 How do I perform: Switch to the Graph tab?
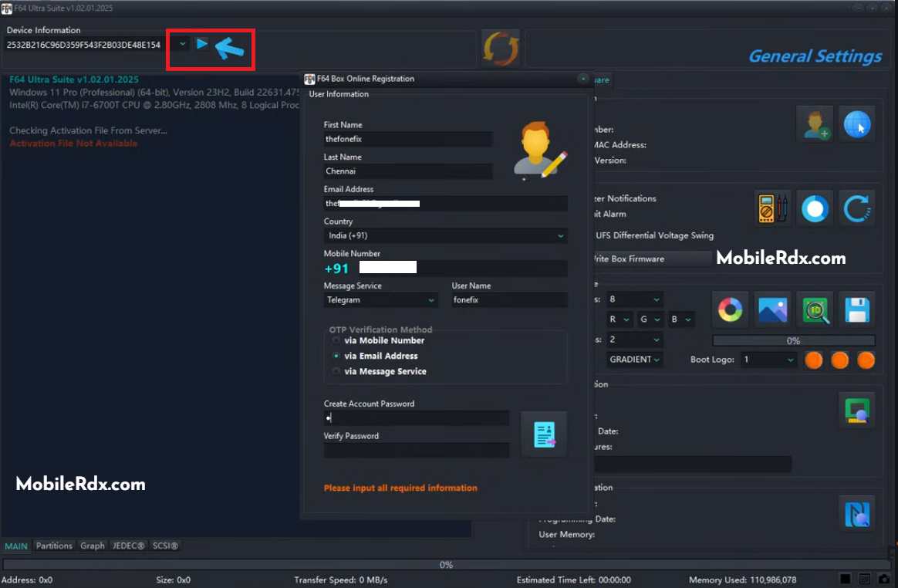pyautogui.click(x=93, y=546)
